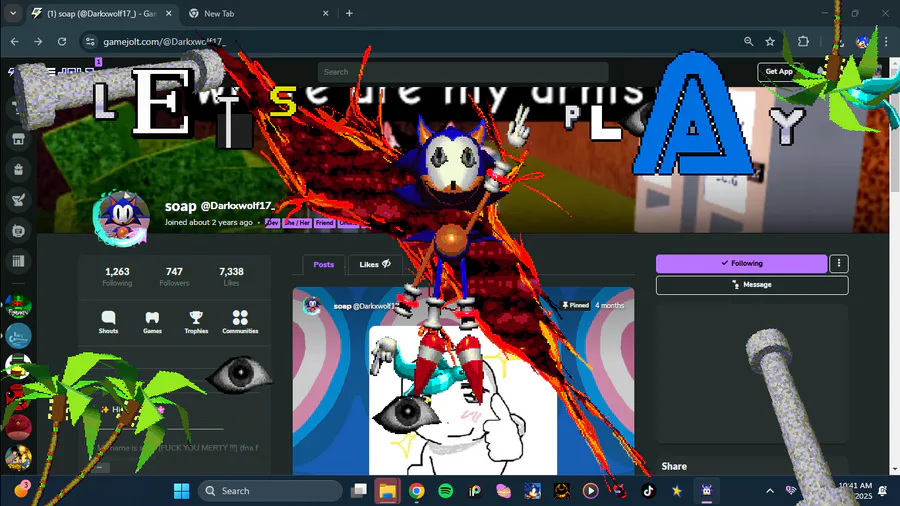Viewport: 900px width, 506px height.
Task: Open the chat sidebar icon
Action: tap(18, 231)
